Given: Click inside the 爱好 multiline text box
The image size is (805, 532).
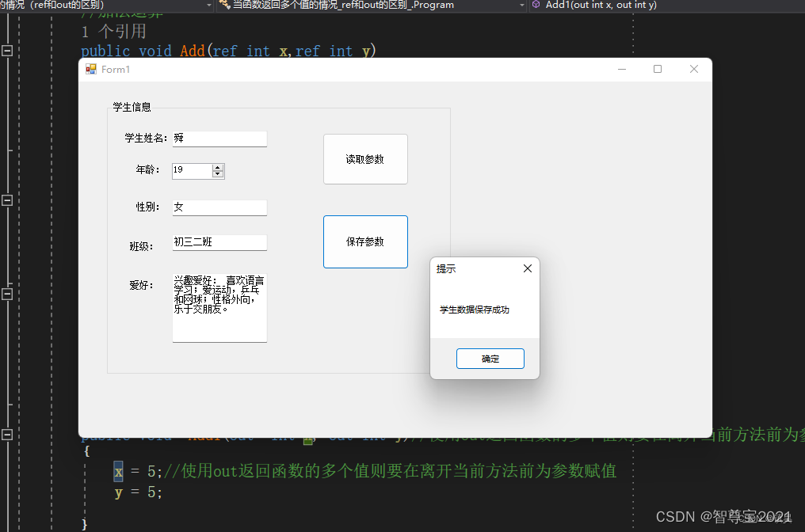Looking at the screenshot, I should (x=219, y=307).
